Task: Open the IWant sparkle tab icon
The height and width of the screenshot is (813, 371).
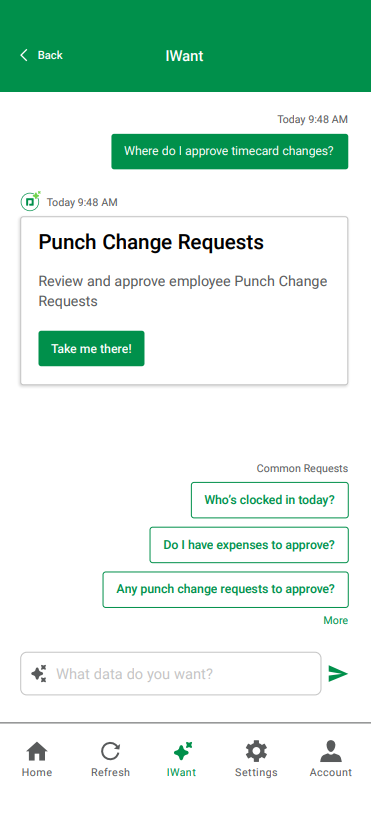Action: 182,751
